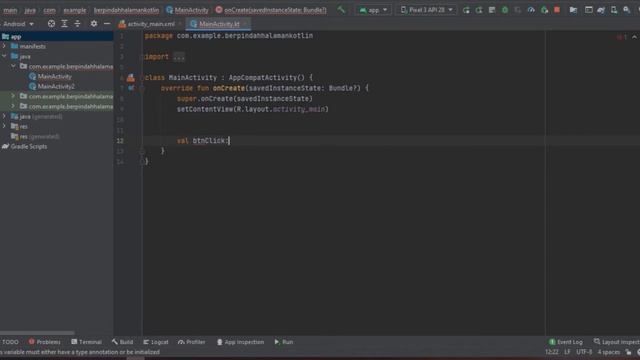Click 'com' in breadcrumb bar

[x=49, y=10]
